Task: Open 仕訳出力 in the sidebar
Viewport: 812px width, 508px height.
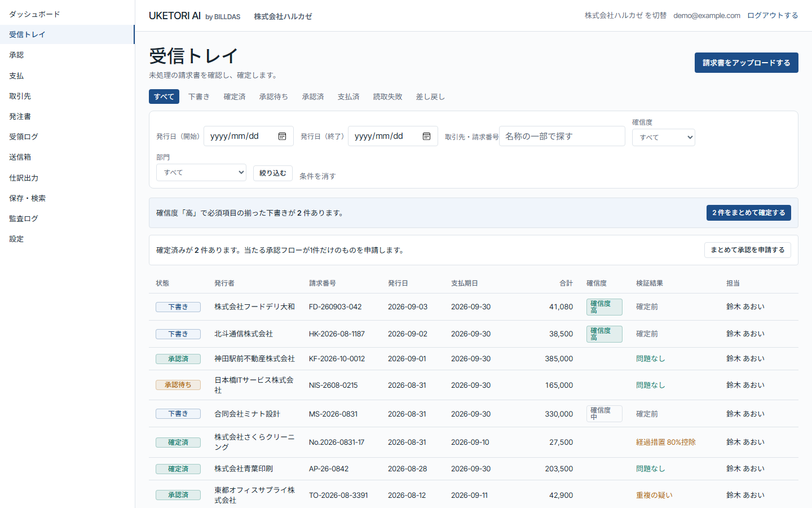Action: pyautogui.click(x=67, y=178)
